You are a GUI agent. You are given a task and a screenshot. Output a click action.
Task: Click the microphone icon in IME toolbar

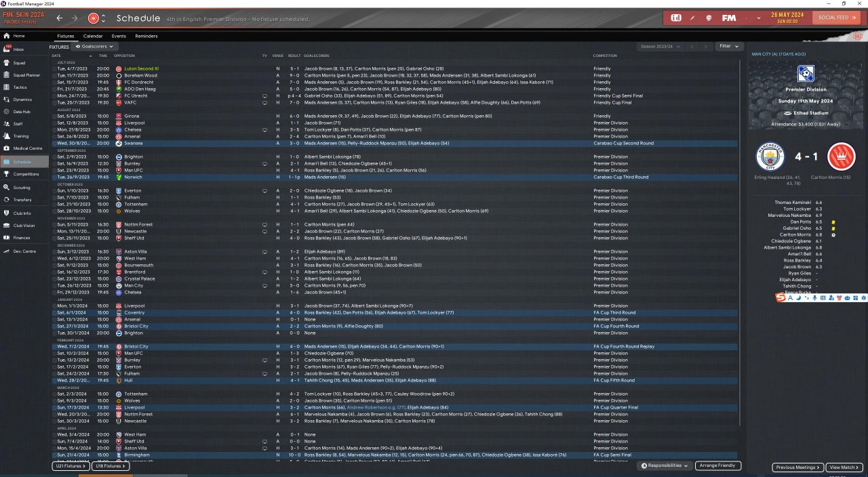(814, 298)
